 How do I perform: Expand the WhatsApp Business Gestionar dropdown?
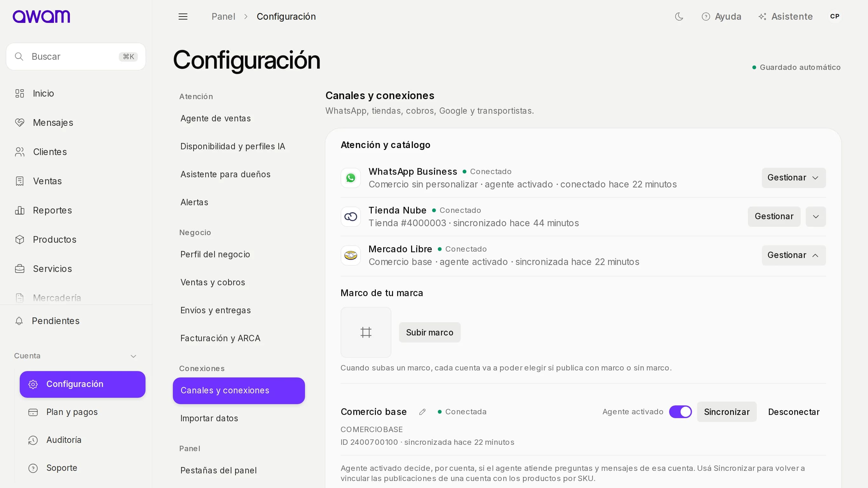794,178
